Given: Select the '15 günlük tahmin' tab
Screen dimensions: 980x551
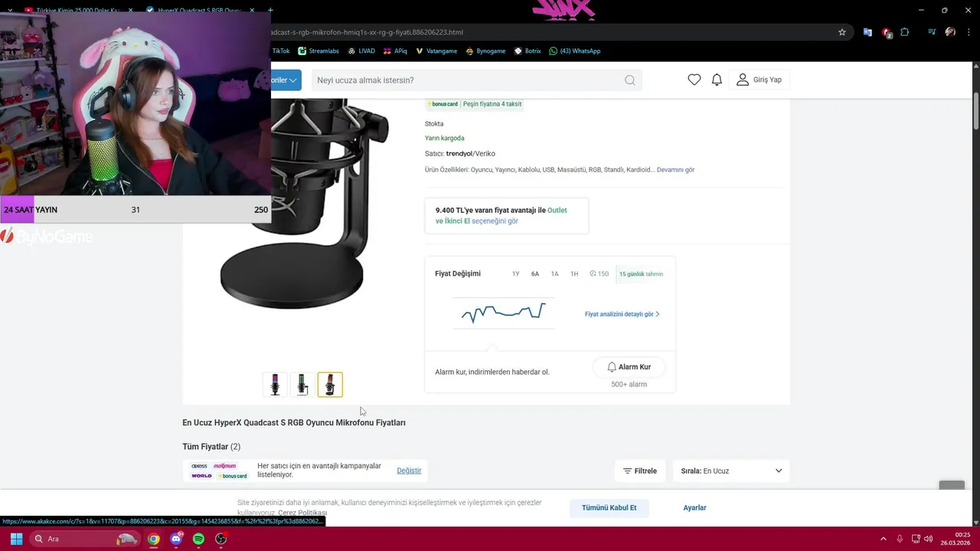Looking at the screenshot, I should (x=641, y=274).
